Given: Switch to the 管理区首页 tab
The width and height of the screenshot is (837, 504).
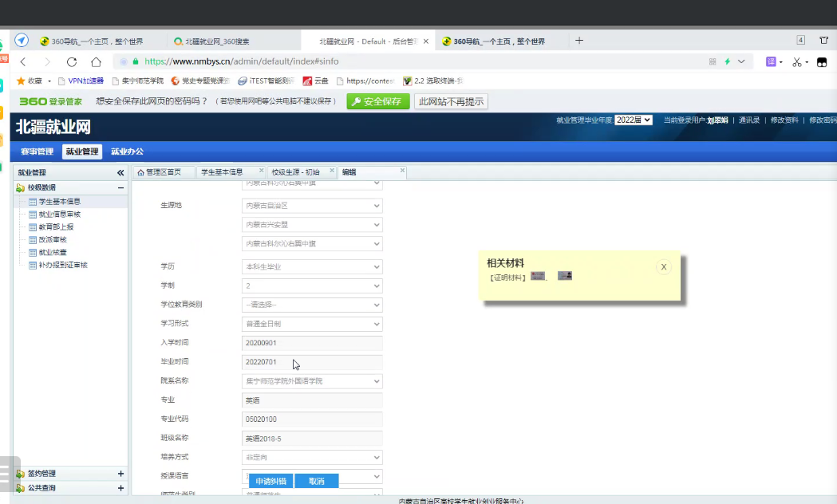Looking at the screenshot, I should click(x=163, y=172).
